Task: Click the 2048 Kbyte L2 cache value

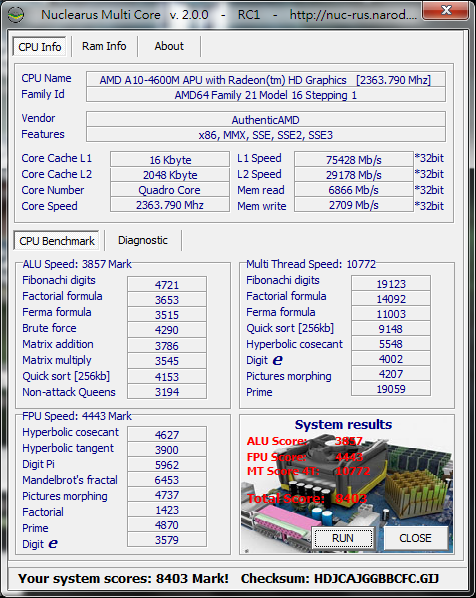Action: (170, 175)
